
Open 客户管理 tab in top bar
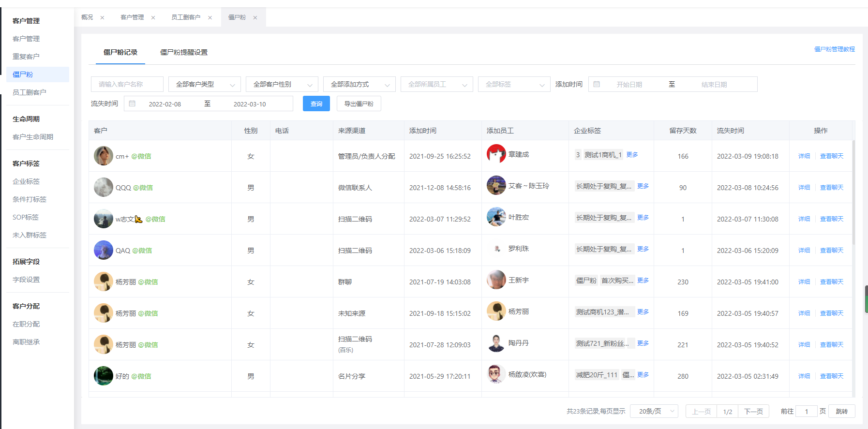132,17
